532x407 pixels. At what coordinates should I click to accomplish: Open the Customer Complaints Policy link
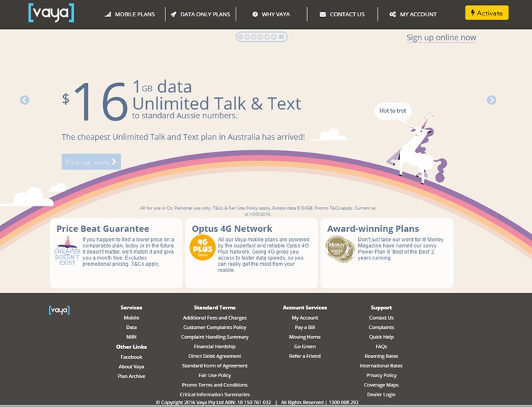tap(215, 328)
